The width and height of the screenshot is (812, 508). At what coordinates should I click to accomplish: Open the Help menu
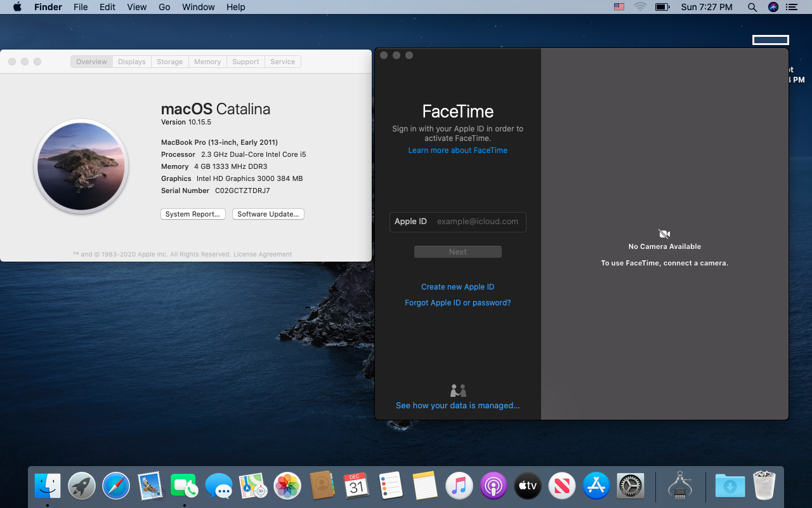coord(235,7)
